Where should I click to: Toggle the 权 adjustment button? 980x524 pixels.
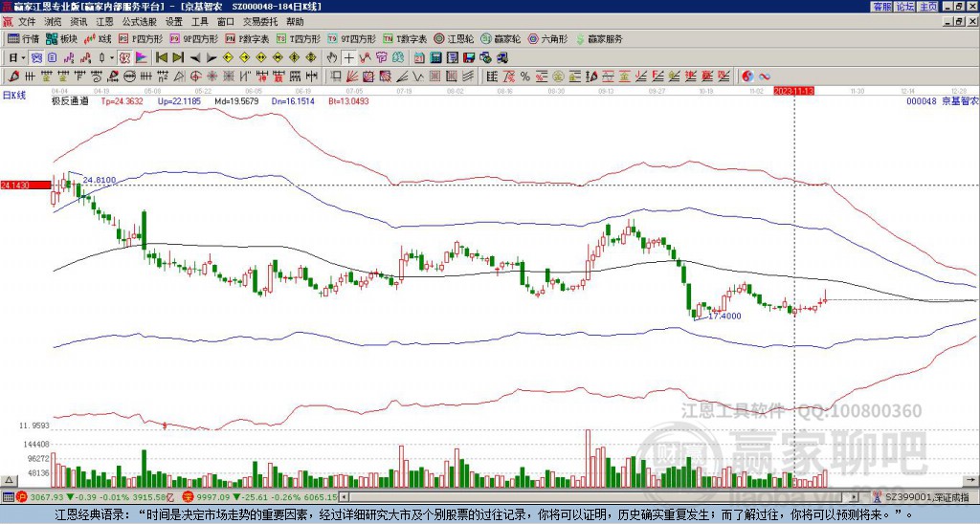(x=124, y=58)
